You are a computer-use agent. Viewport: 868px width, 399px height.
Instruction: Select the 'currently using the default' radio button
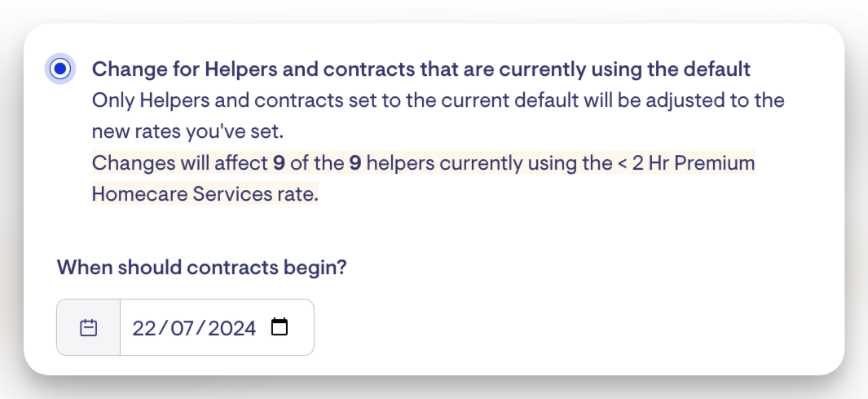[x=59, y=69]
